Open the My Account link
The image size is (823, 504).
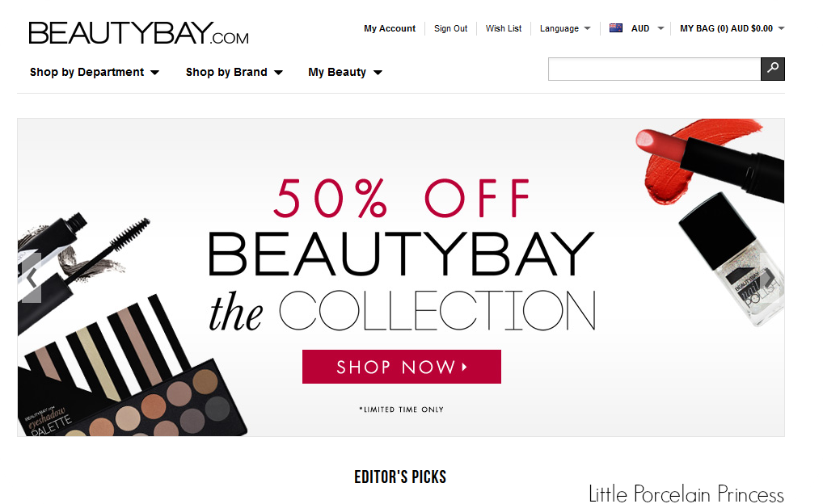pos(390,28)
